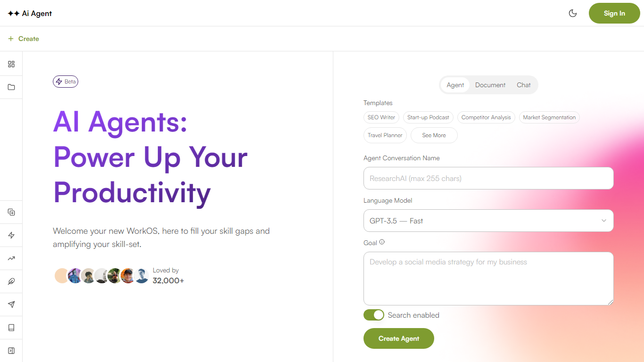Click the folder icon in sidebar
Screen dimensions: 644x362
click(11, 87)
